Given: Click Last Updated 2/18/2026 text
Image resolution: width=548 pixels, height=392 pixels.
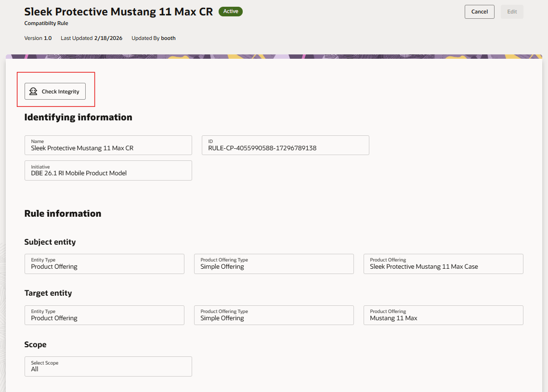Looking at the screenshot, I should (91, 38).
